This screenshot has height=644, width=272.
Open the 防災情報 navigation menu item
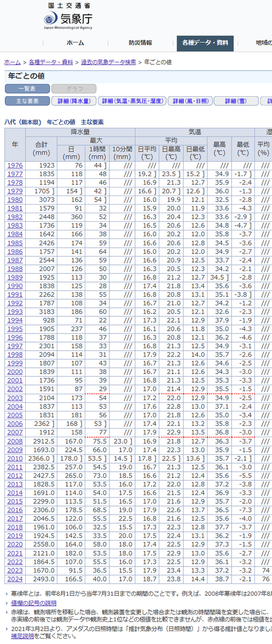[141, 43]
